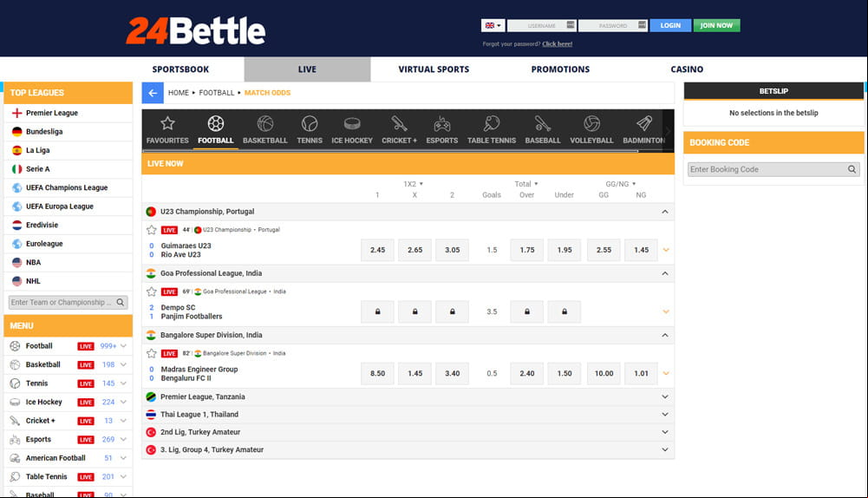
Task: Click the Username input field
Action: [x=541, y=25]
